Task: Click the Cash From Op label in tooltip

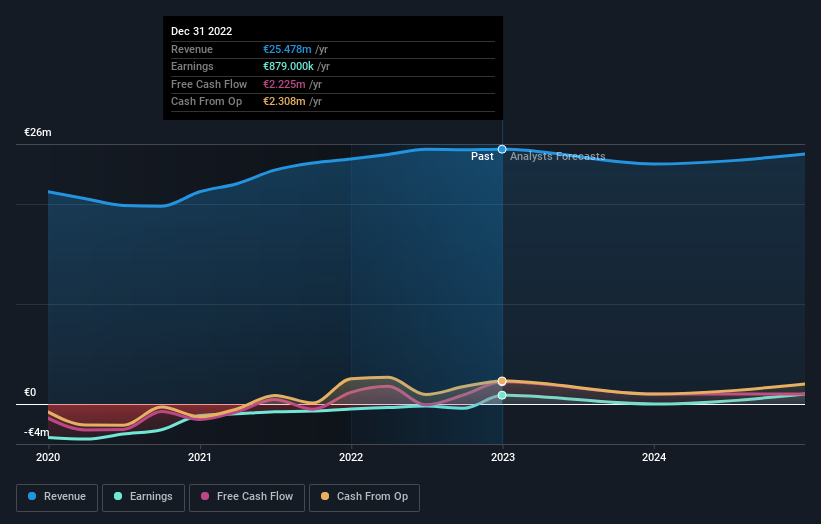Action: [207, 102]
